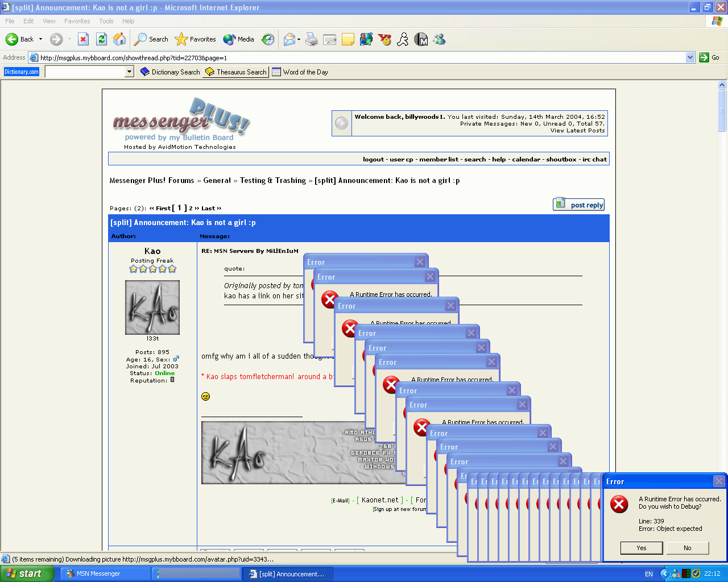Screen dimensions: 728x582
Task: Stop page loading with red X icon
Action: (83, 39)
